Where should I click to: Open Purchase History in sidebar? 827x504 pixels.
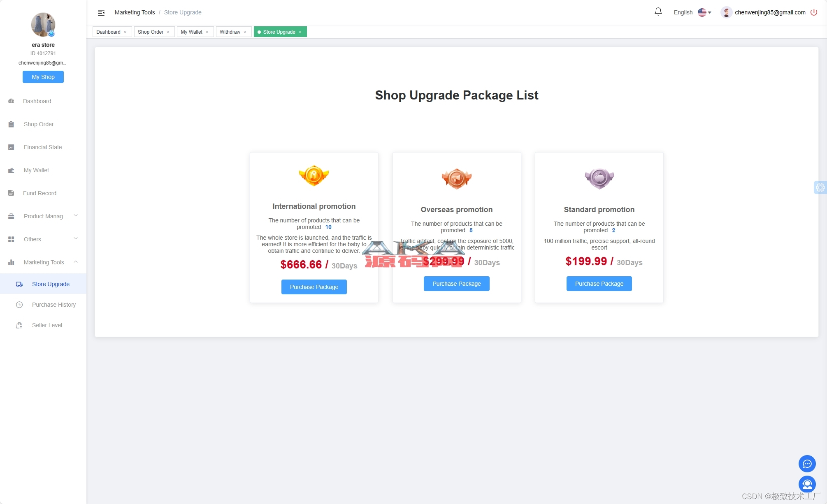54,305
